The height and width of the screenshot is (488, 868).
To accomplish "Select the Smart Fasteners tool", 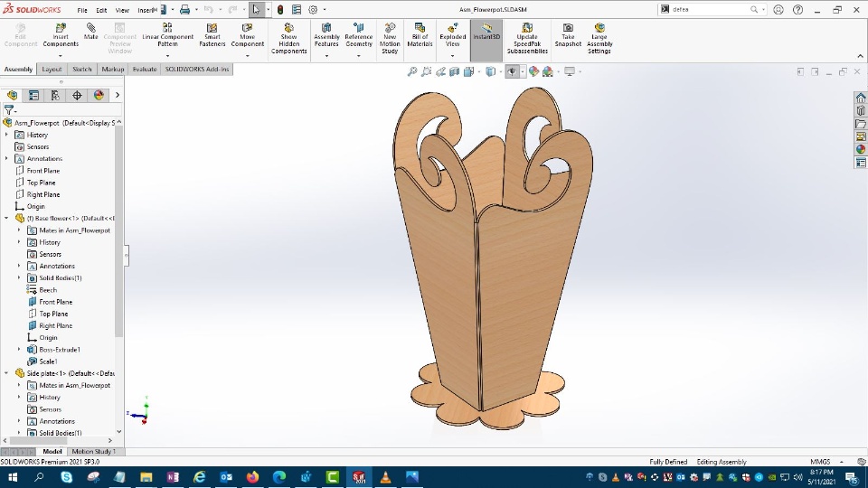I will click(x=212, y=35).
